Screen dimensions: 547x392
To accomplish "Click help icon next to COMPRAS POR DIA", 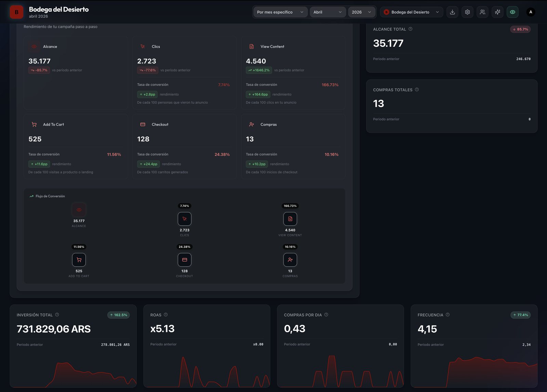I will [x=326, y=315].
